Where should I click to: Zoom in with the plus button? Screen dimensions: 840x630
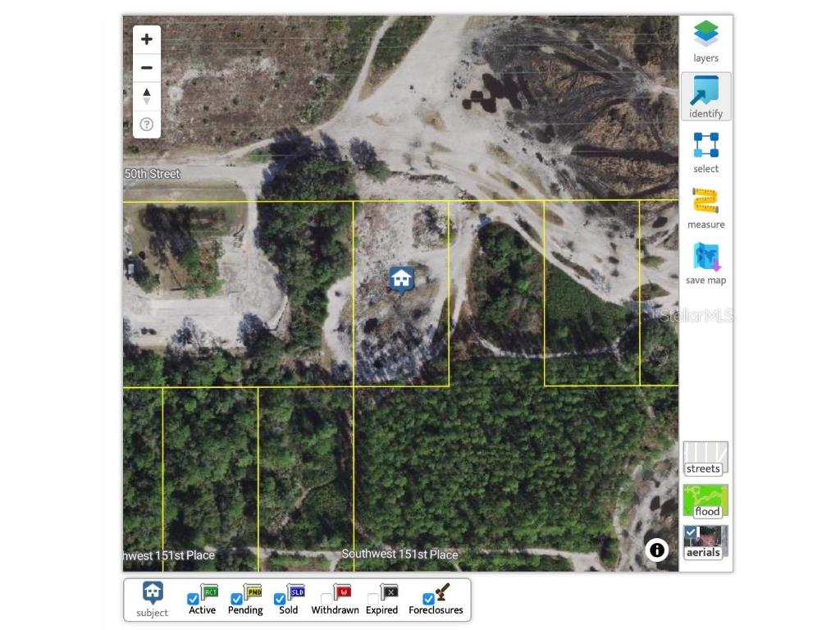point(146,39)
